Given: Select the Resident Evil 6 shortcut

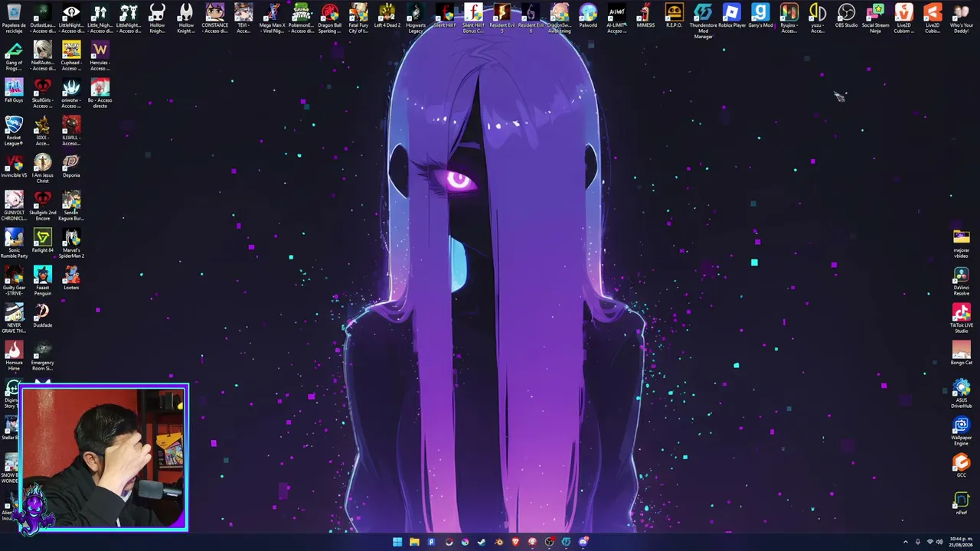Looking at the screenshot, I should pos(531,18).
